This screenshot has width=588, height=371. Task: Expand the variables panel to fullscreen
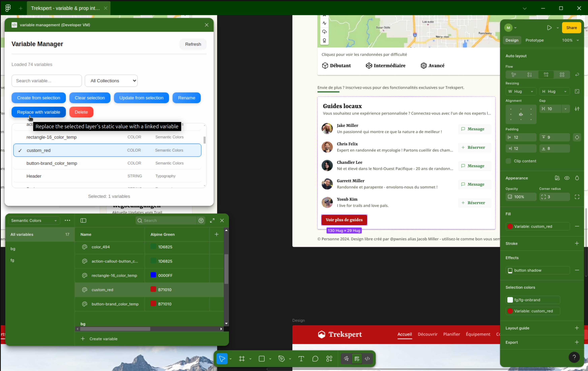[x=212, y=221]
